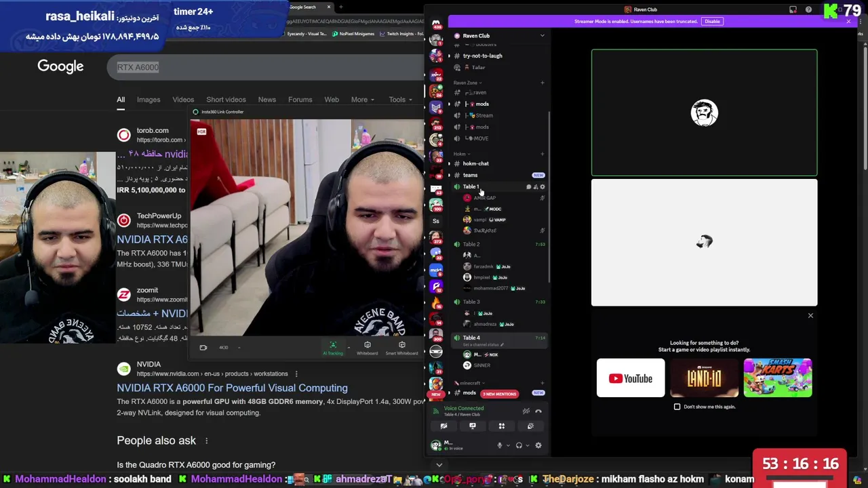The width and height of the screenshot is (868, 488).
Task: Open NVIDIA RTX A6000 For Powerful Visual Computing link
Action: 232,388
